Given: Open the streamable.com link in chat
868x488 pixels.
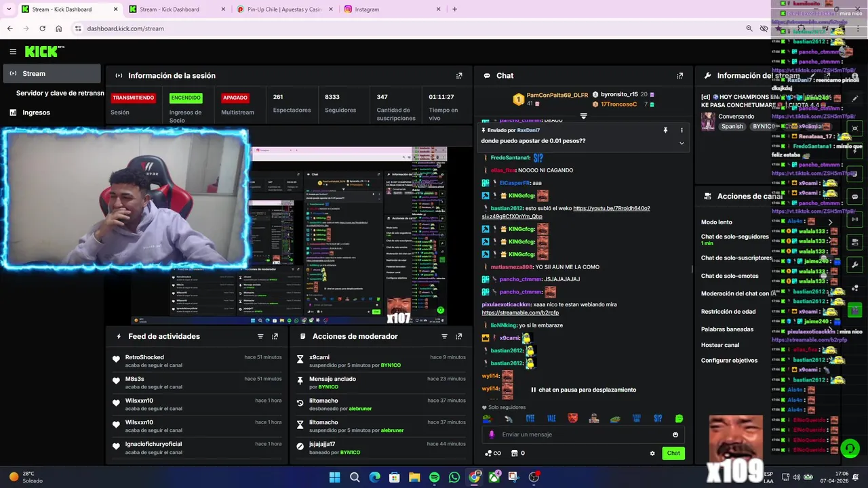Looking at the screenshot, I should pyautogui.click(x=520, y=313).
